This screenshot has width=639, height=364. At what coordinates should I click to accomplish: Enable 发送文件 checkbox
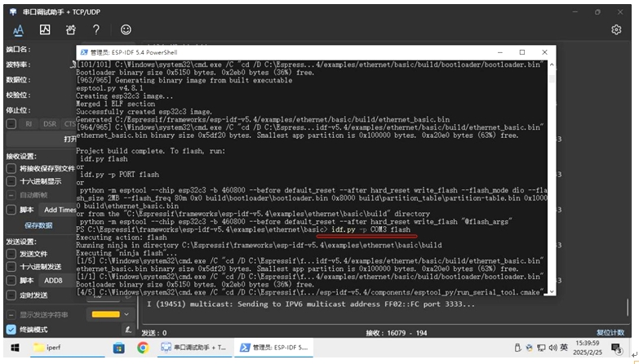click(x=11, y=254)
